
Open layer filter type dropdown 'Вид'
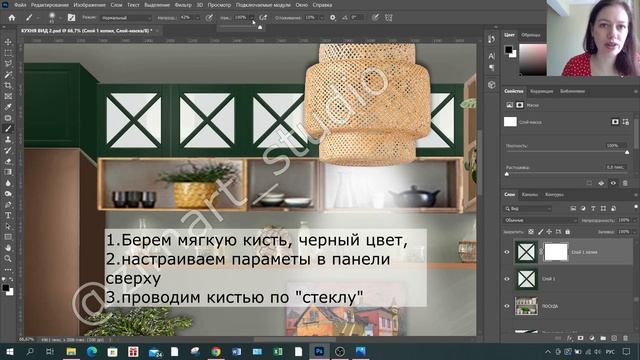[528, 209]
